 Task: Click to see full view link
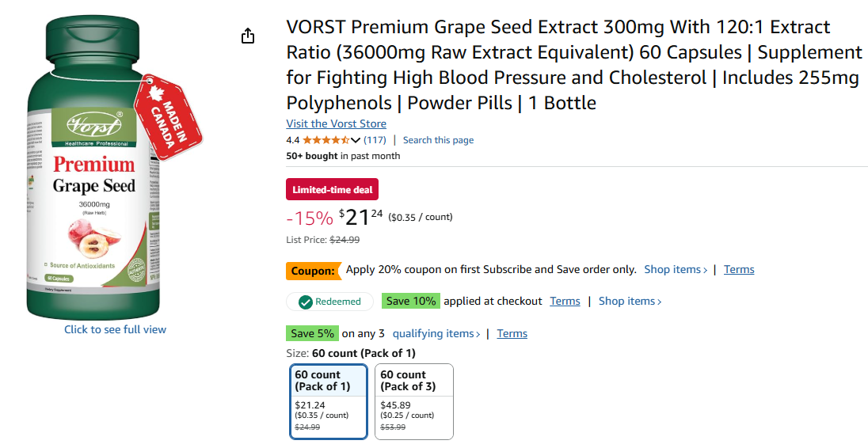pos(115,329)
